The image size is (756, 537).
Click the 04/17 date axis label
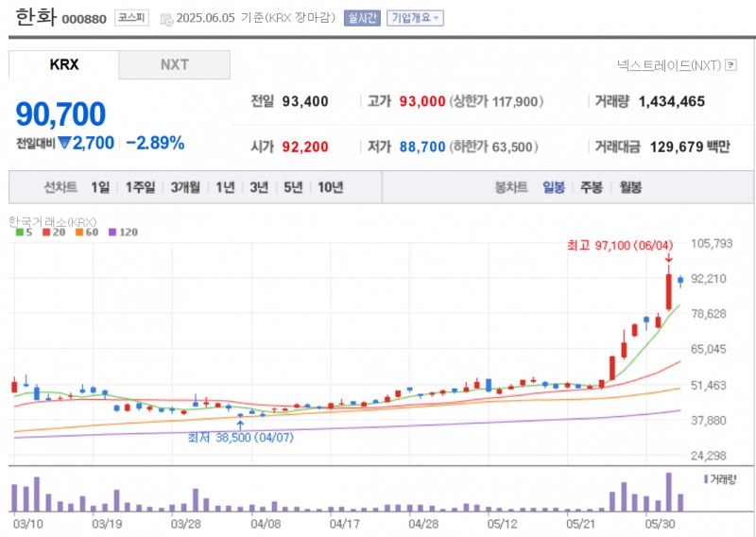[344, 524]
